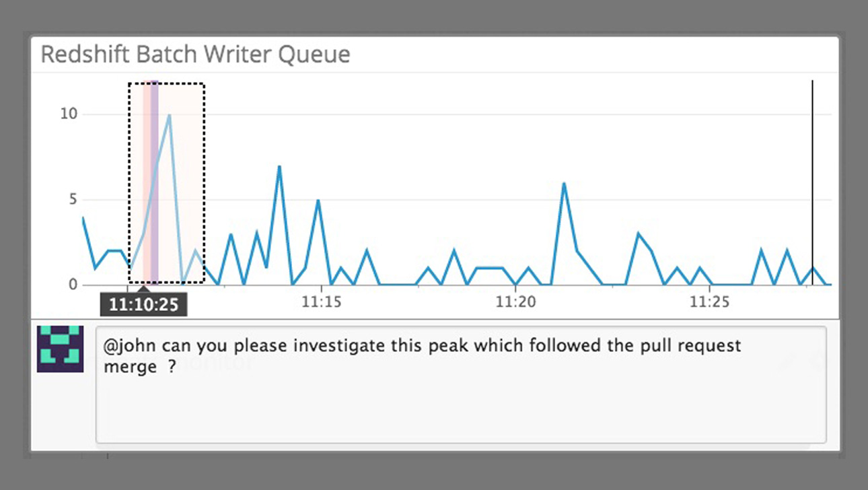Focus the comment text box mentioning @john
This screenshot has width=868, height=490.
461,384
